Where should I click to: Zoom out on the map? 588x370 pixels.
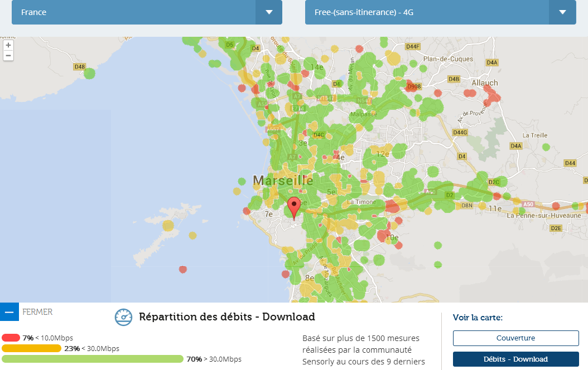(8, 56)
